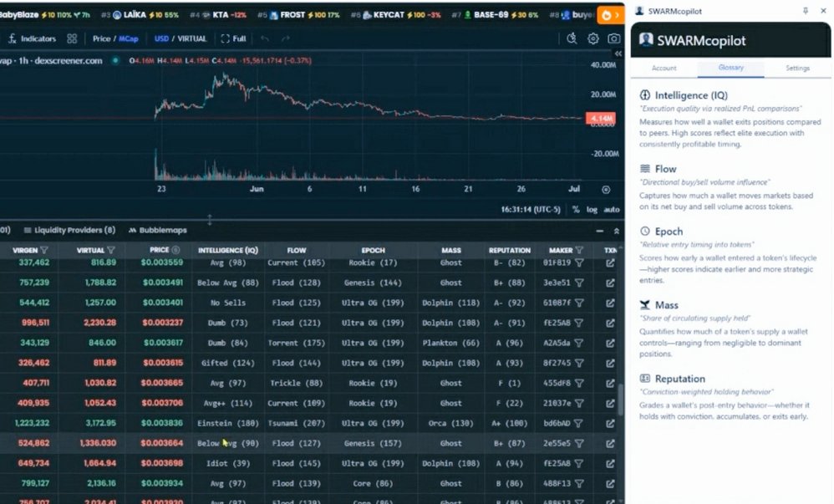
Task: Switch chart to Price mode
Action: 101,38
